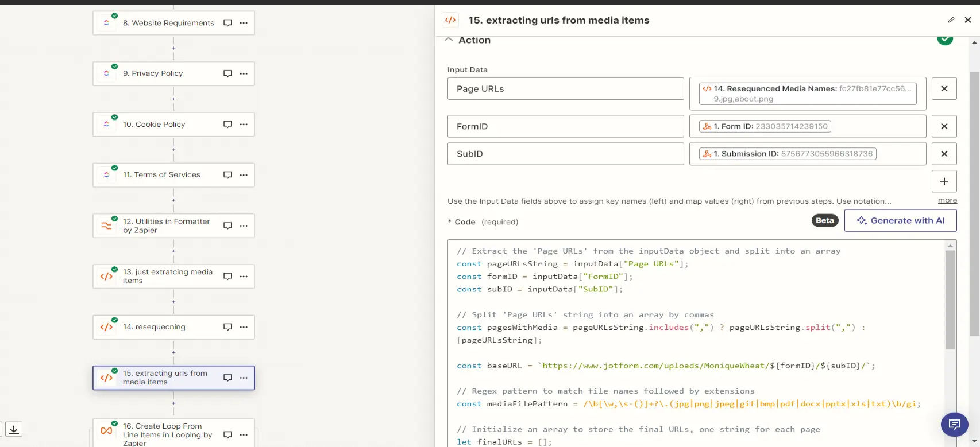Remove the Page URLs input data row

click(944, 89)
